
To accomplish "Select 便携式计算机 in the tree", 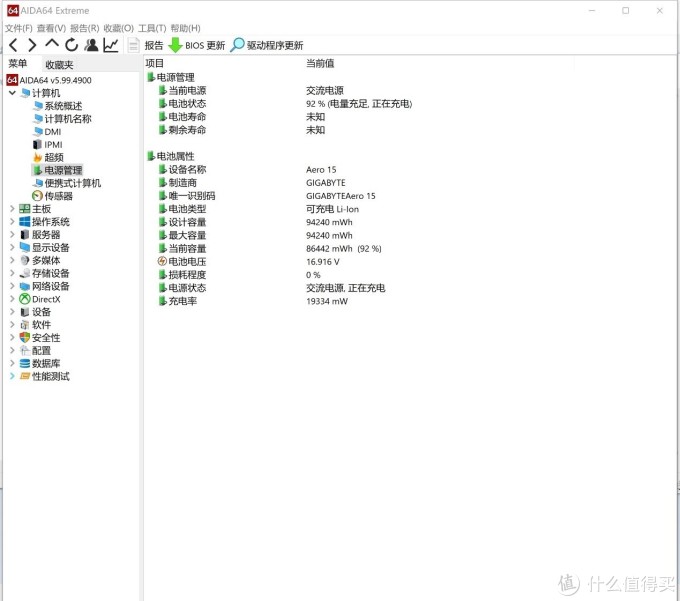I will coord(67,183).
